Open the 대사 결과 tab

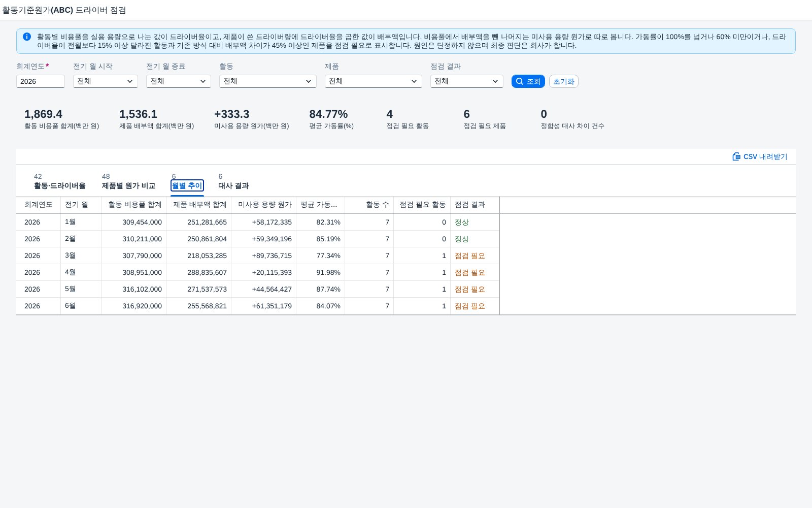point(233,185)
